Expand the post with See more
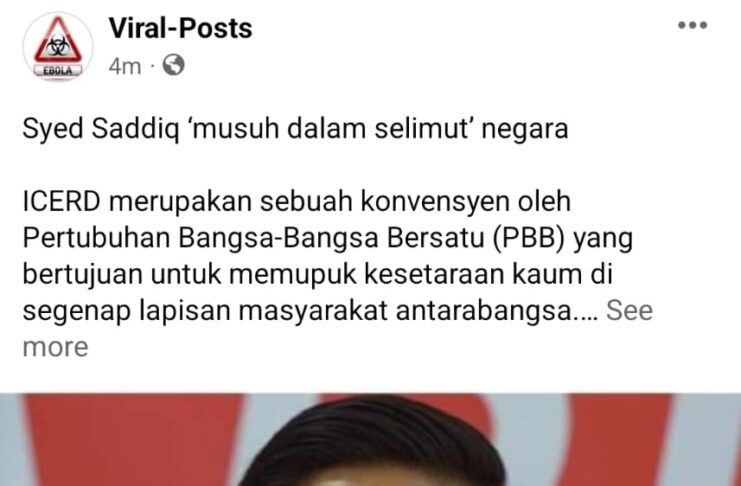The height and width of the screenshot is (486, 741). 629,311
